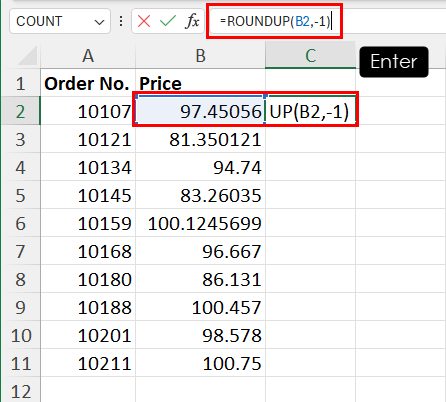Click the Select All corner triangle
446x402 pixels.
click(x=27, y=55)
